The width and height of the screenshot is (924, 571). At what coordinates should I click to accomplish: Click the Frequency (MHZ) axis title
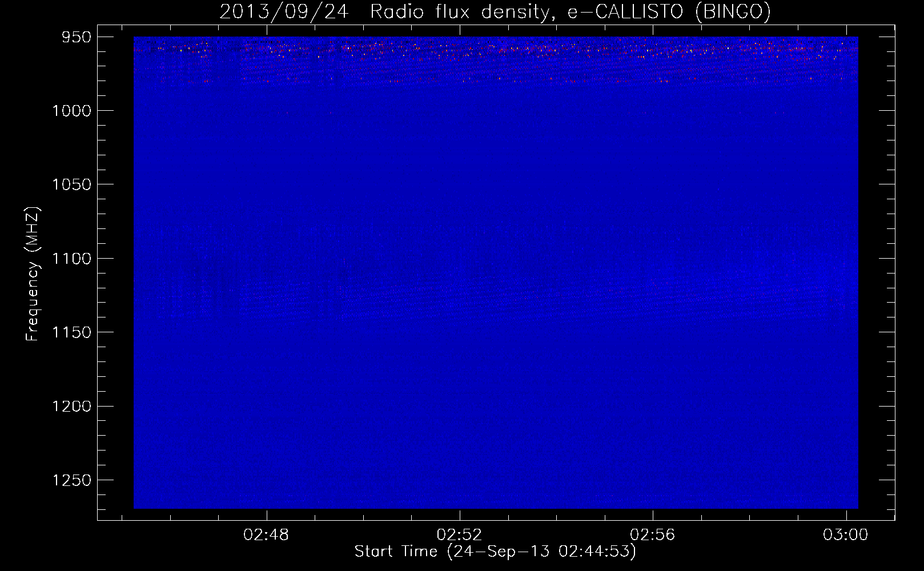click(x=33, y=274)
